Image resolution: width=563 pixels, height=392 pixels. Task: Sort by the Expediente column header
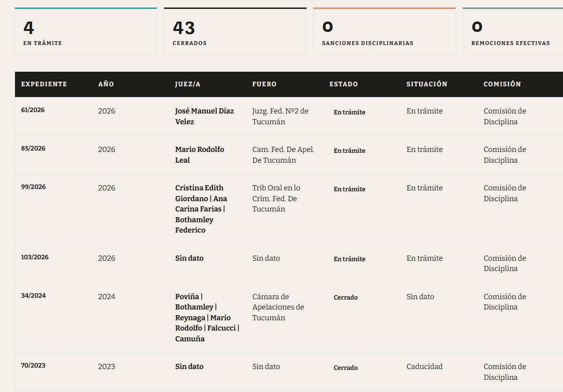[44, 84]
